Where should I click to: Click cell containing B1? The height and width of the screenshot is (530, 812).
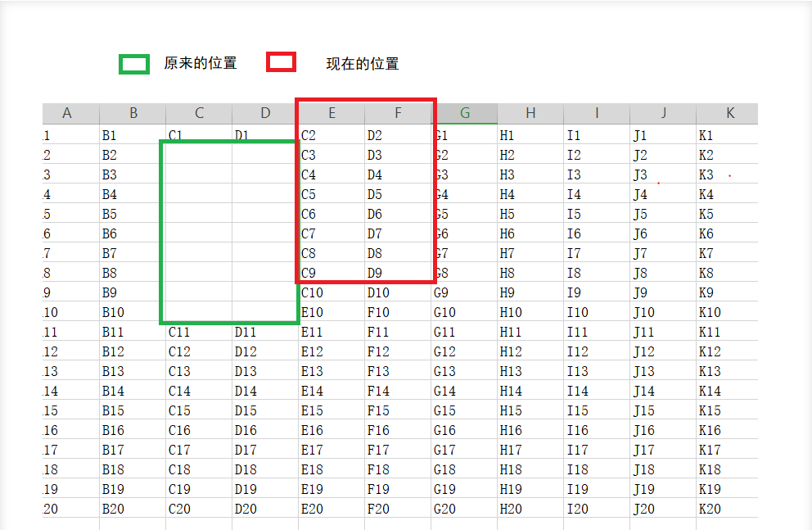tap(133, 136)
